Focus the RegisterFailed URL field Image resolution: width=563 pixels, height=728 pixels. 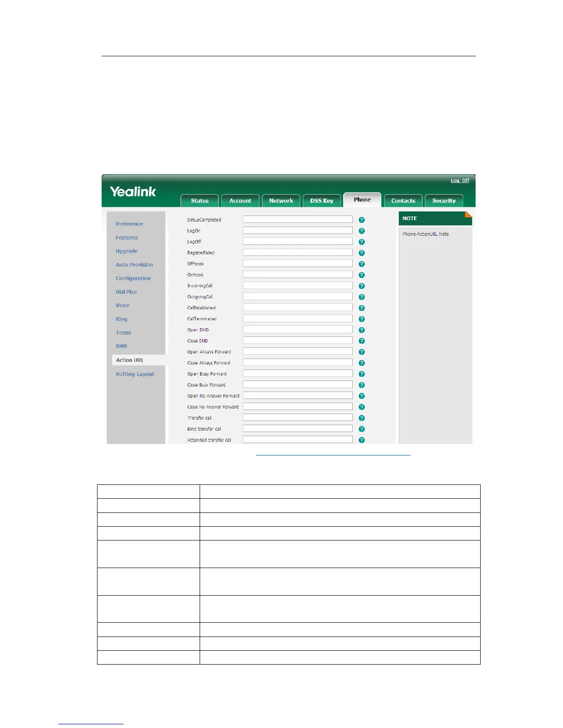[x=298, y=253]
